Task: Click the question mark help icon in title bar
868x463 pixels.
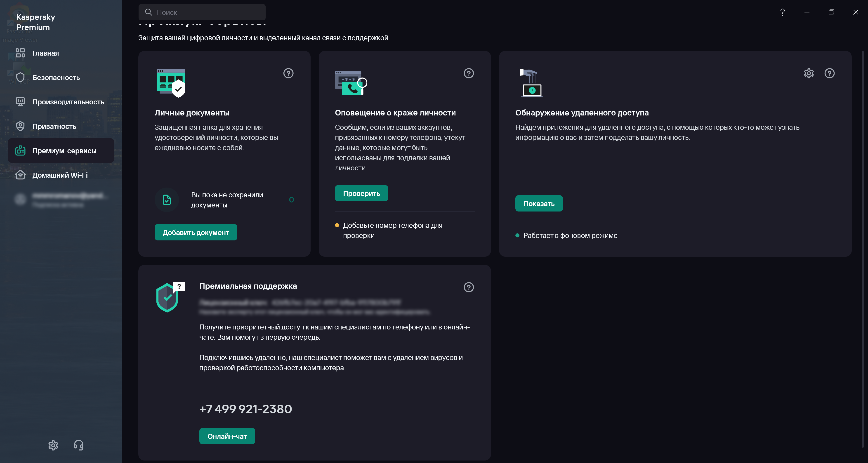Action: click(782, 12)
